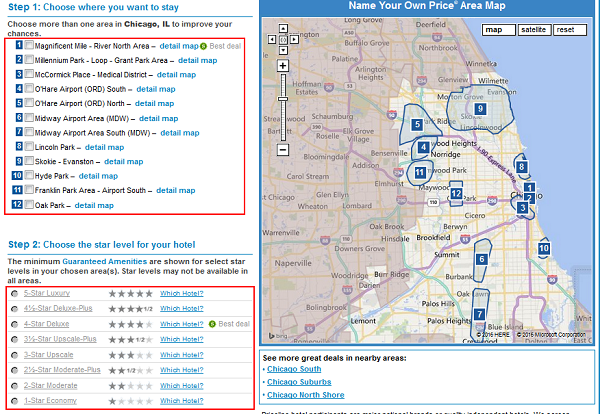The height and width of the screenshot is (414, 600).
Task: Open detail map for Lincoln Park
Action: pyautogui.click(x=104, y=147)
